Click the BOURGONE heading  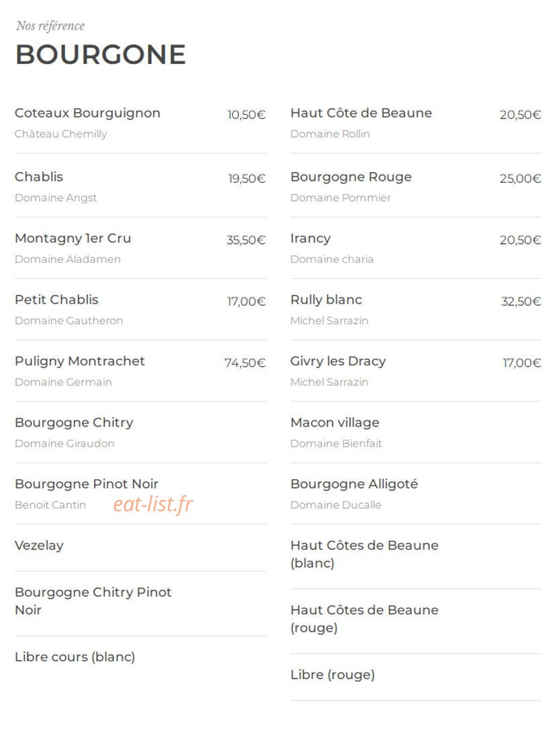coord(100,54)
